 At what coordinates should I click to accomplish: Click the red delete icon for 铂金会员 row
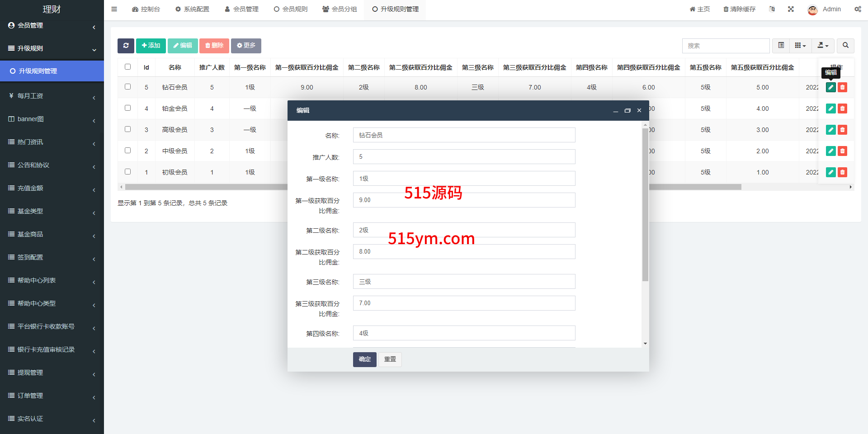(x=842, y=108)
